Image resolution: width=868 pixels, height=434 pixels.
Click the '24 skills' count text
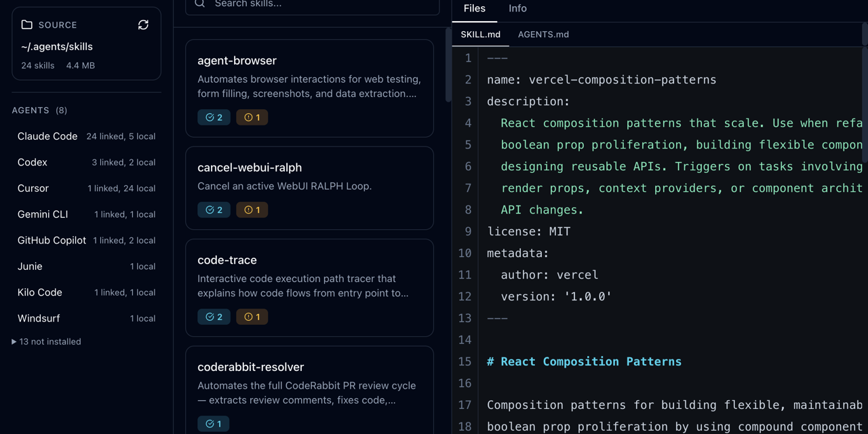click(38, 66)
